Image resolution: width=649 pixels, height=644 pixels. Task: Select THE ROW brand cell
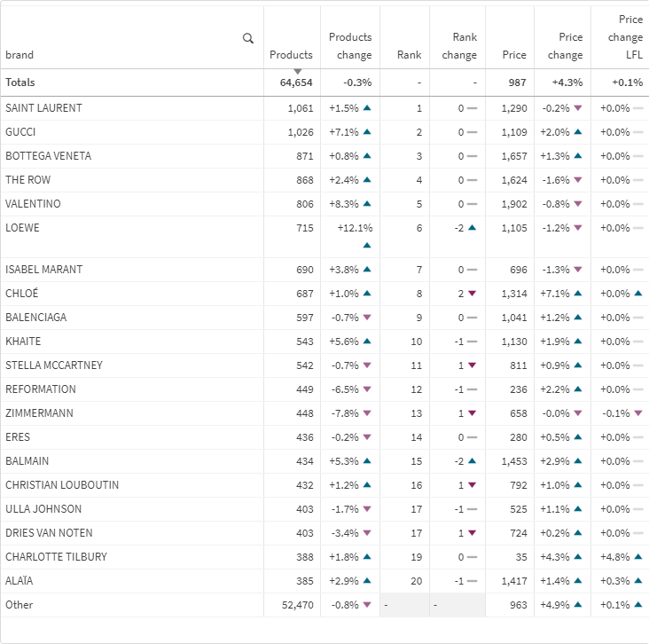click(x=132, y=180)
